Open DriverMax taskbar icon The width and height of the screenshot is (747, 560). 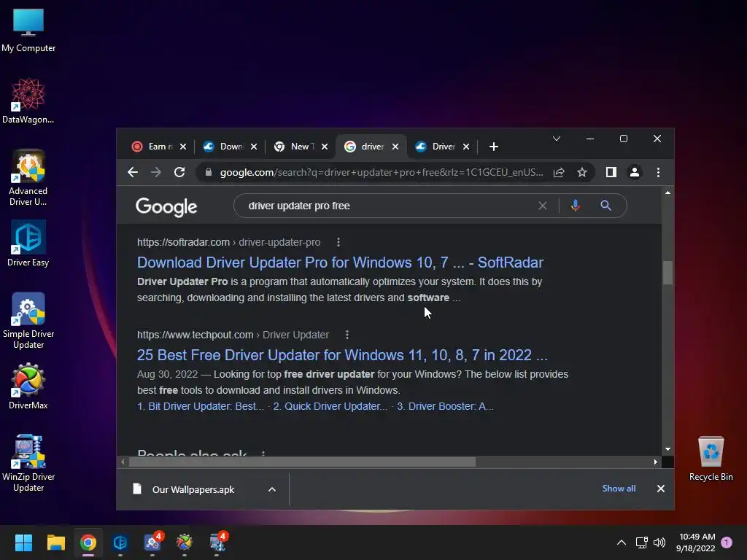185,542
